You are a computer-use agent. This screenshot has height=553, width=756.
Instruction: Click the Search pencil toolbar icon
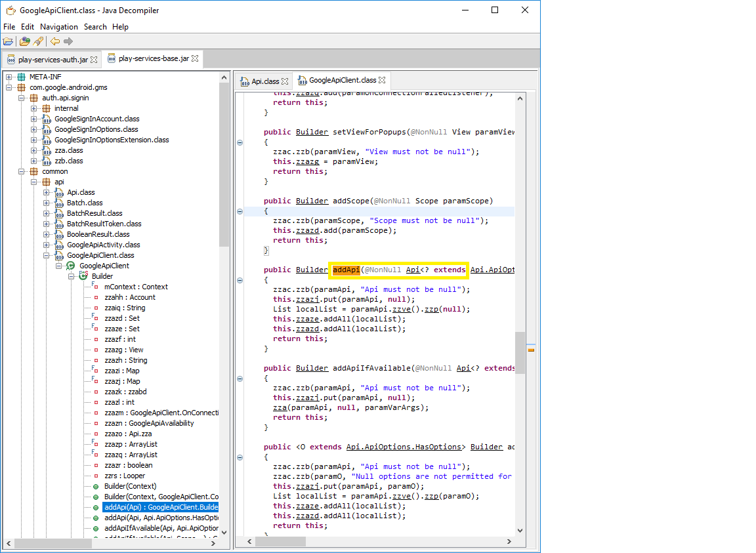pos(38,41)
